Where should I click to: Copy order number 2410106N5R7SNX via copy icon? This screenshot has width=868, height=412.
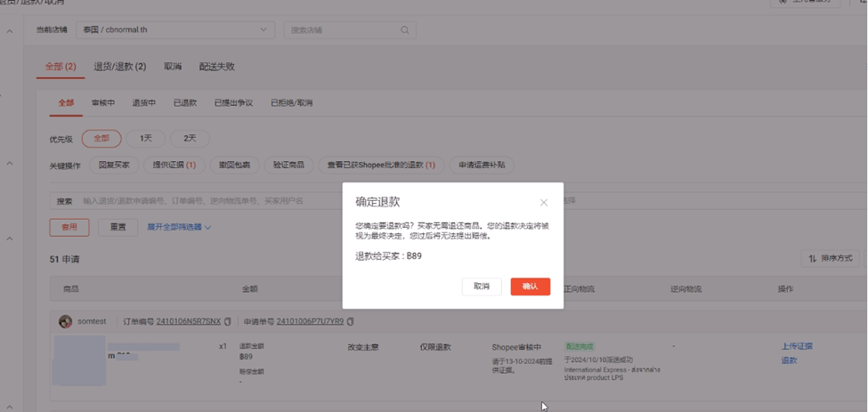[228, 321]
